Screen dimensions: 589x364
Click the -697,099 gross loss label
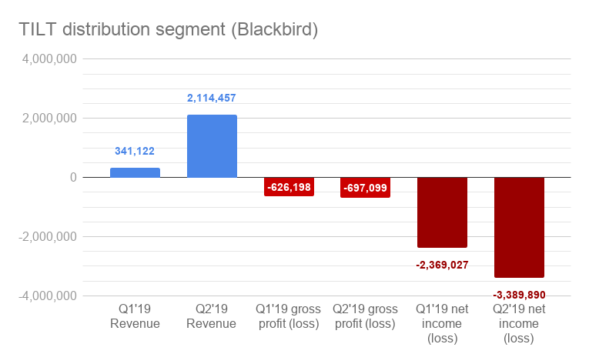pyautogui.click(x=365, y=188)
